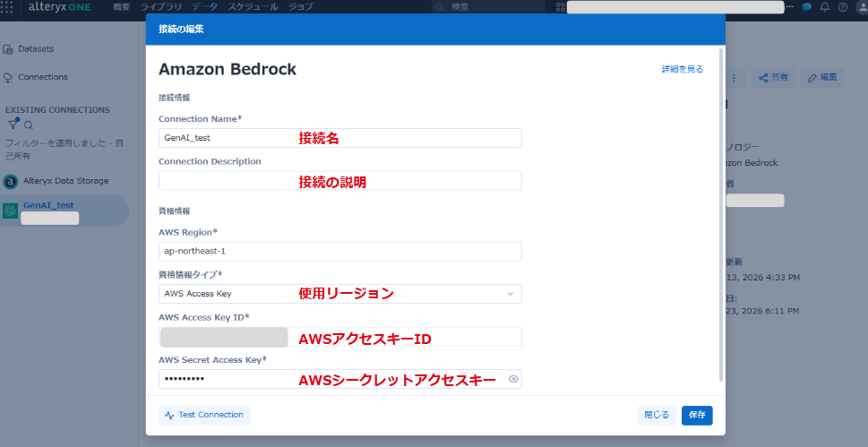Image resolution: width=868 pixels, height=447 pixels.
Task: Click the AWS Access Key ID field
Action: 339,337
